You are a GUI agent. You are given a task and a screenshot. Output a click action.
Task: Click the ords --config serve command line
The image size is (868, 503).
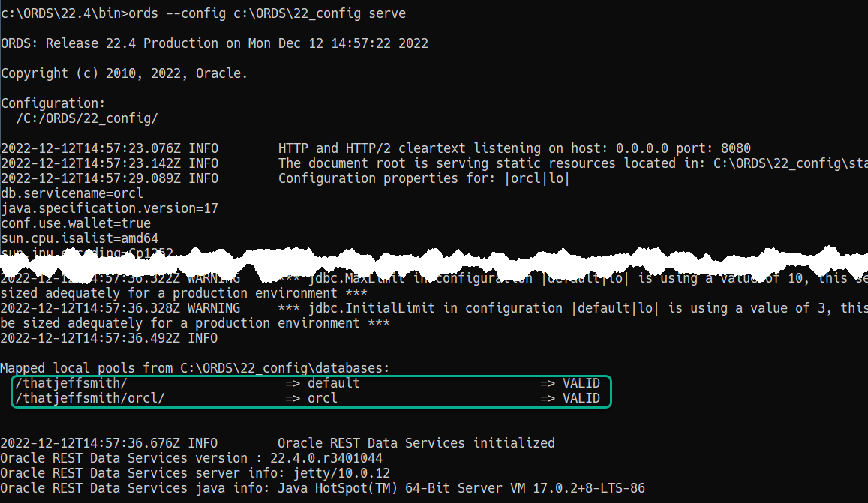203,13
